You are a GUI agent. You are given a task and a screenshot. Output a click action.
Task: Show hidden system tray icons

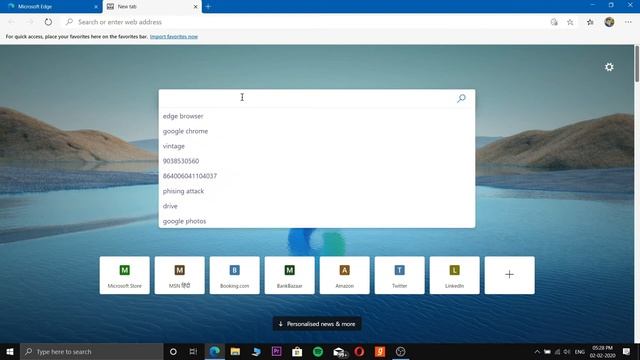point(537,351)
